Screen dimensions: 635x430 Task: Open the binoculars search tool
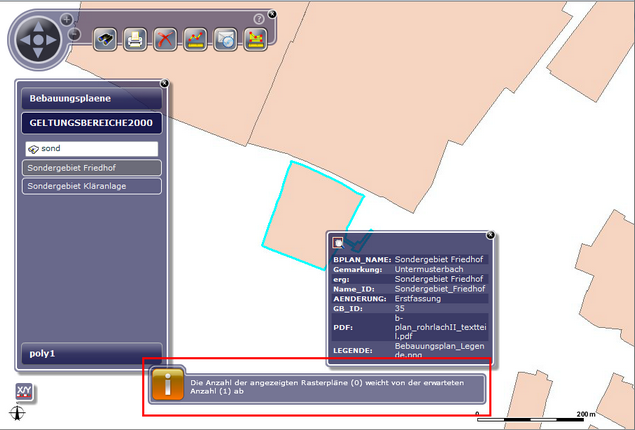(x=105, y=39)
